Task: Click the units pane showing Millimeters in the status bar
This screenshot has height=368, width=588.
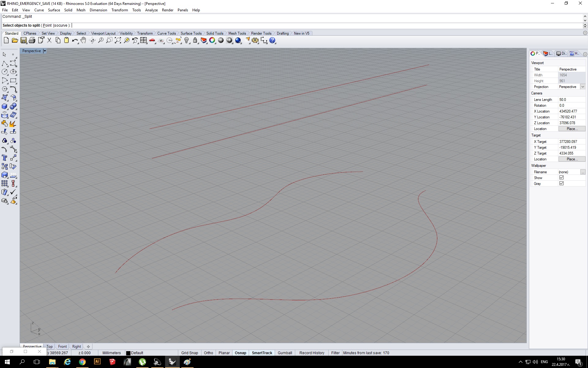Action: (x=111, y=353)
